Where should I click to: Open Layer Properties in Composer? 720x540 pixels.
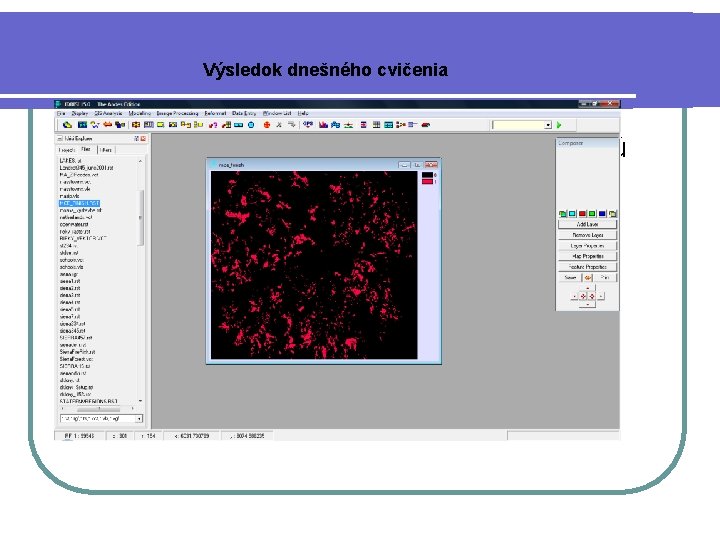(x=587, y=246)
